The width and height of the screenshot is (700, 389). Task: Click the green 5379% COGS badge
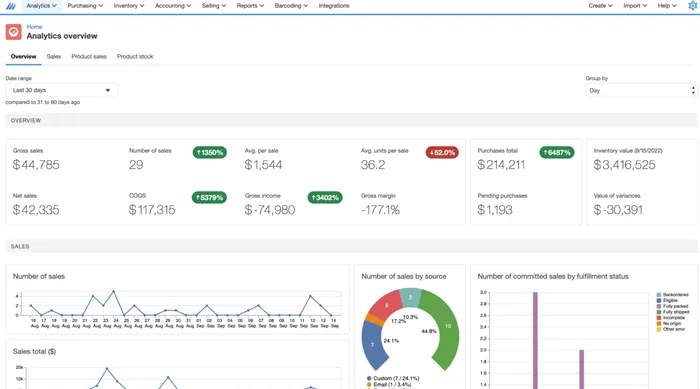209,197
